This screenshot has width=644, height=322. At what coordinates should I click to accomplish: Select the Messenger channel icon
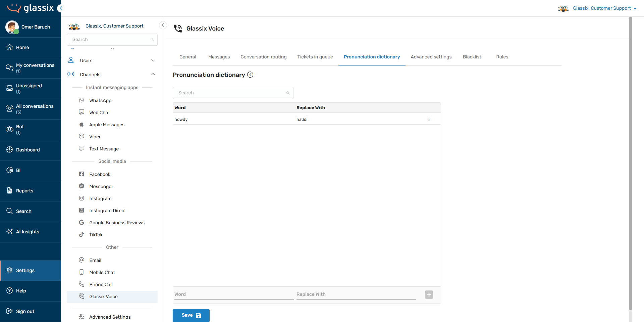(82, 186)
